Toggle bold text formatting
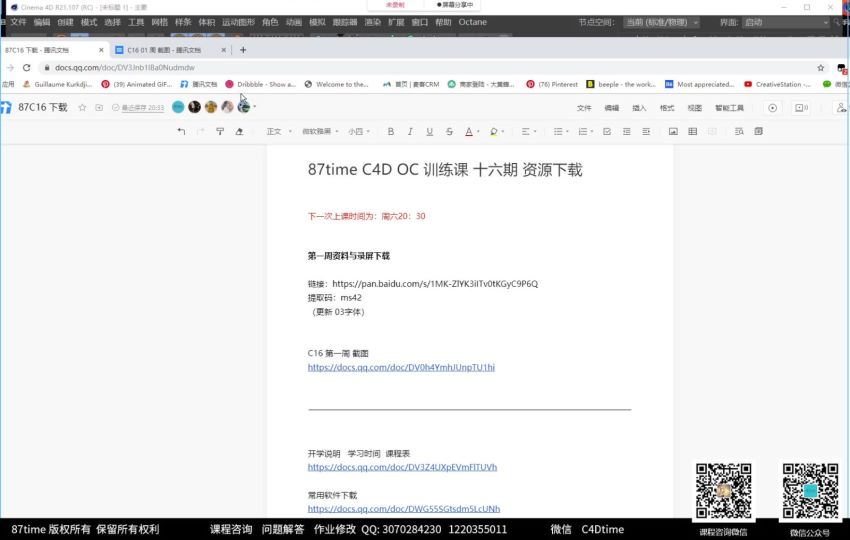The width and height of the screenshot is (850, 540). coord(391,131)
